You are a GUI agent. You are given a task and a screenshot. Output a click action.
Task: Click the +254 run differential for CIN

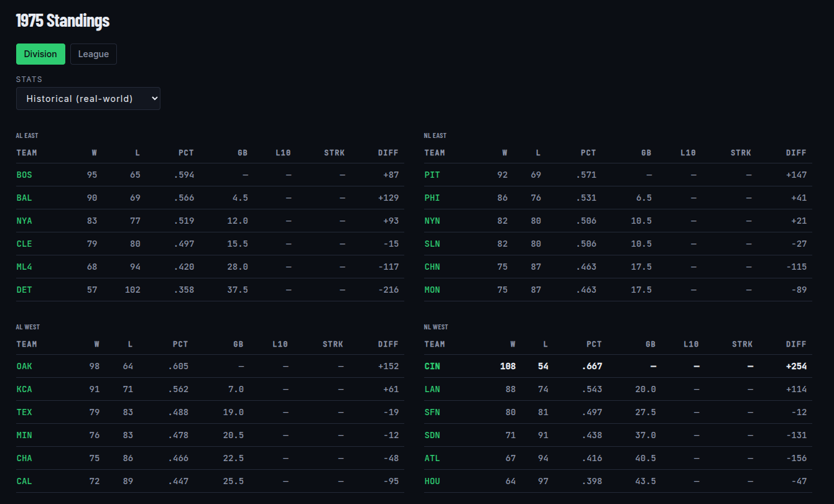click(x=796, y=367)
